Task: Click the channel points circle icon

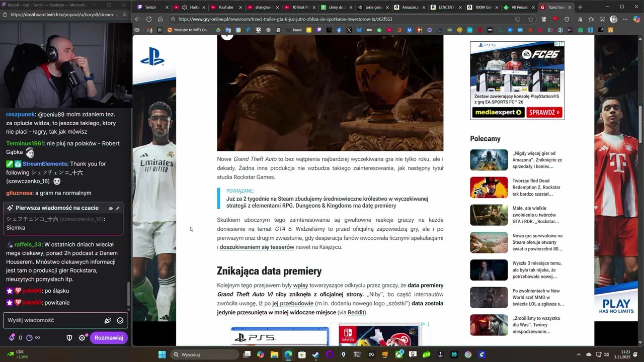Action: click(29, 338)
